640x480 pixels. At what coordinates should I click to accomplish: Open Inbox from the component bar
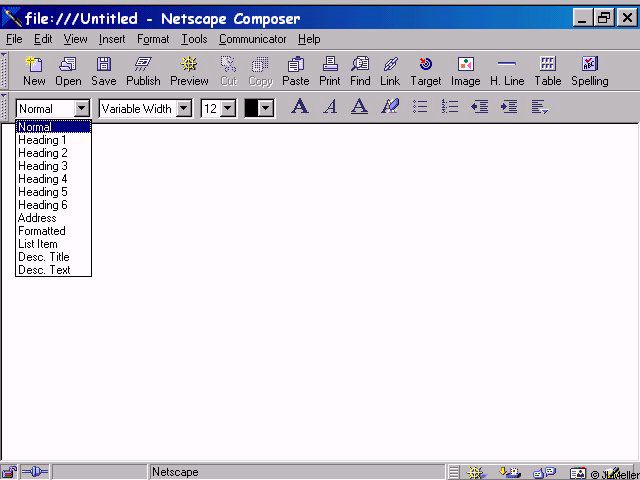(x=510, y=473)
